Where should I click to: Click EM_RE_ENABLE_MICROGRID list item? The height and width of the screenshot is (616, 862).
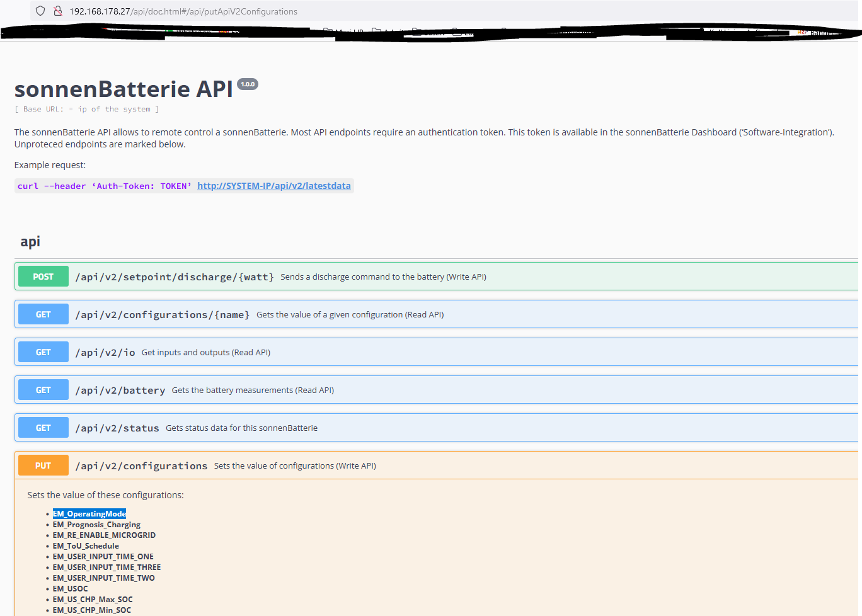coord(104,535)
